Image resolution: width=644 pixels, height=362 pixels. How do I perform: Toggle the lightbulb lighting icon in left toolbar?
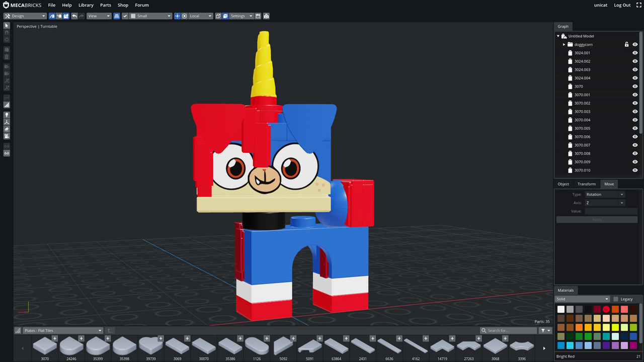[x=7, y=115]
